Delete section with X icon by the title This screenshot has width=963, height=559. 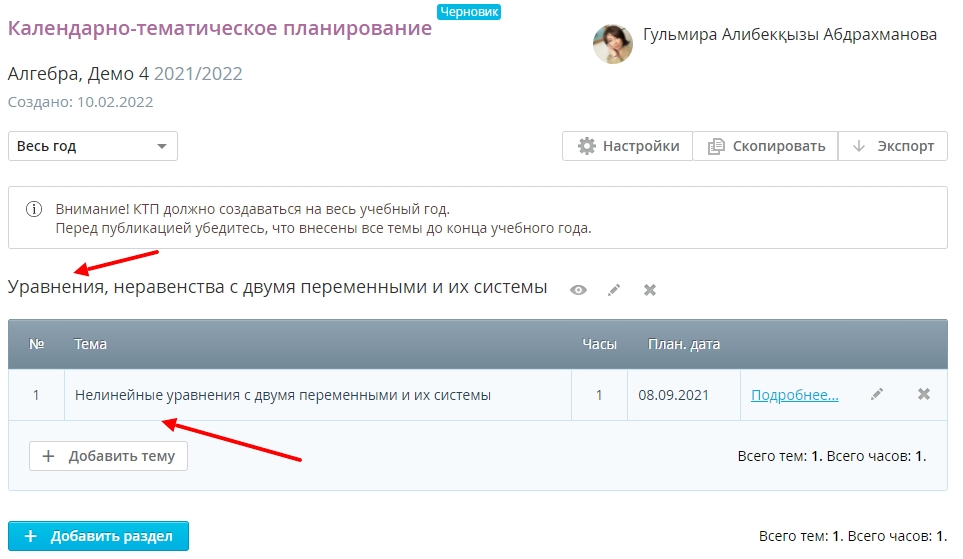[650, 290]
